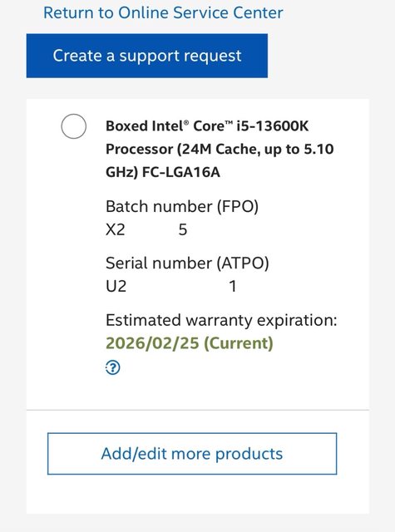The image size is (395, 532).
Task: Click the trailing 5 of the batch number
Action: 183,229
